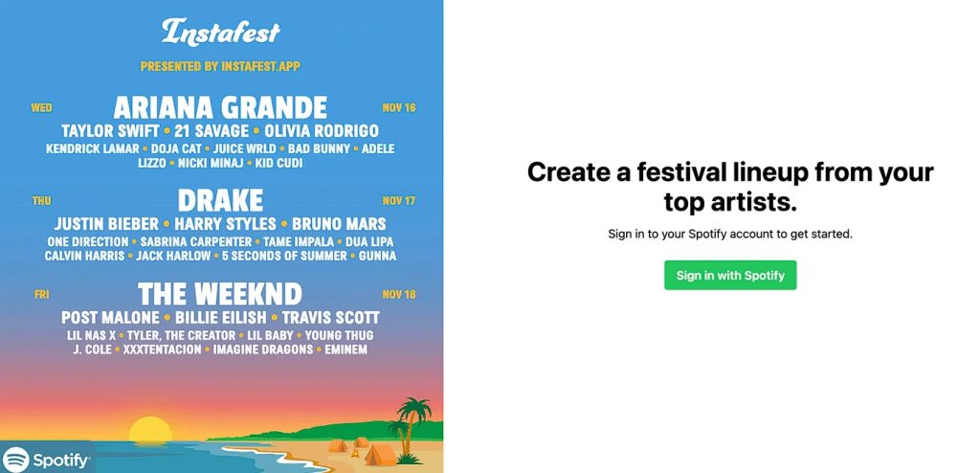The image size is (980, 473).
Task: Click the festival poster thumbnail's NOV 16 date
Action: pos(399,107)
